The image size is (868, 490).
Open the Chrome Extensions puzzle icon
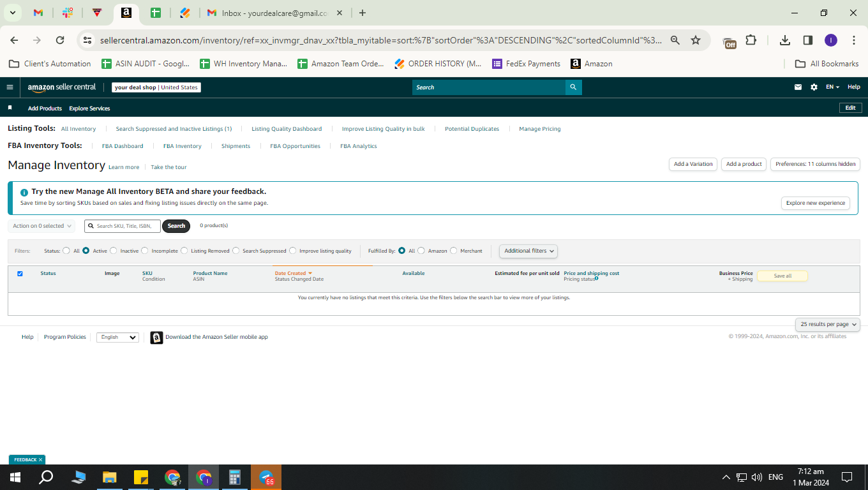[x=751, y=40]
